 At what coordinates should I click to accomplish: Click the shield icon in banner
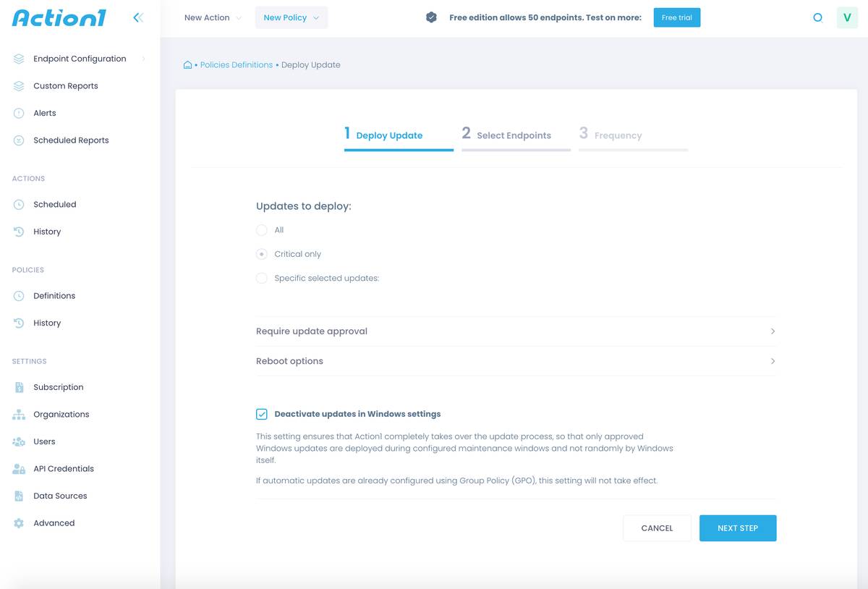[431, 17]
